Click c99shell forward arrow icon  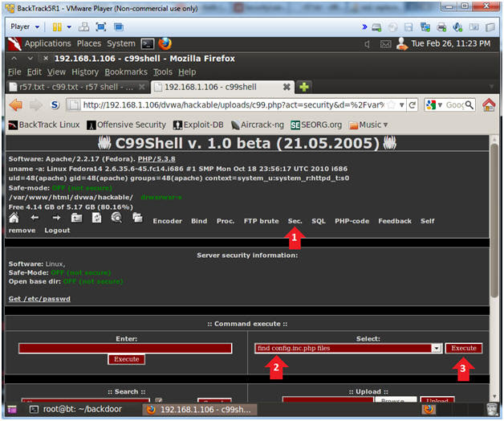click(x=56, y=219)
